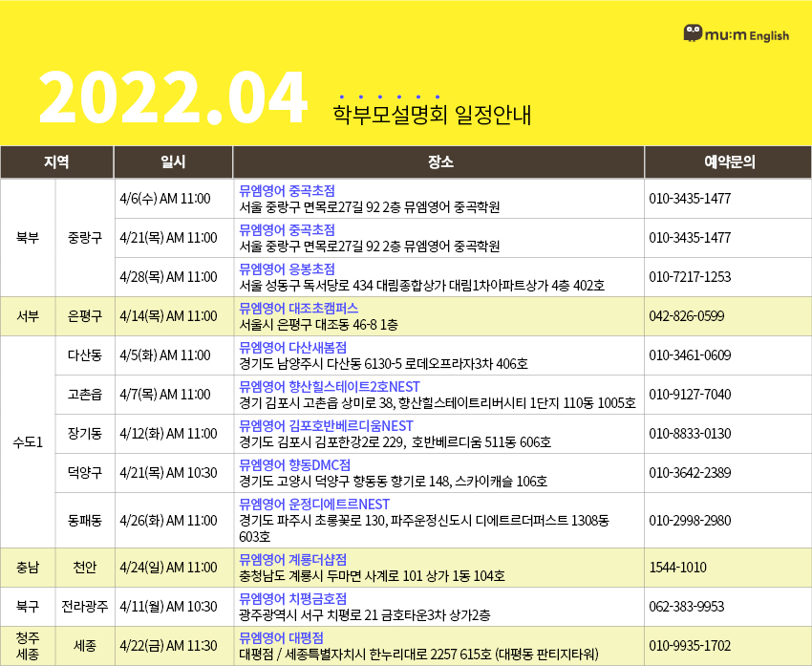
Task: Open the 뮤엠영어 응봉초점 link
Action: pos(287,269)
